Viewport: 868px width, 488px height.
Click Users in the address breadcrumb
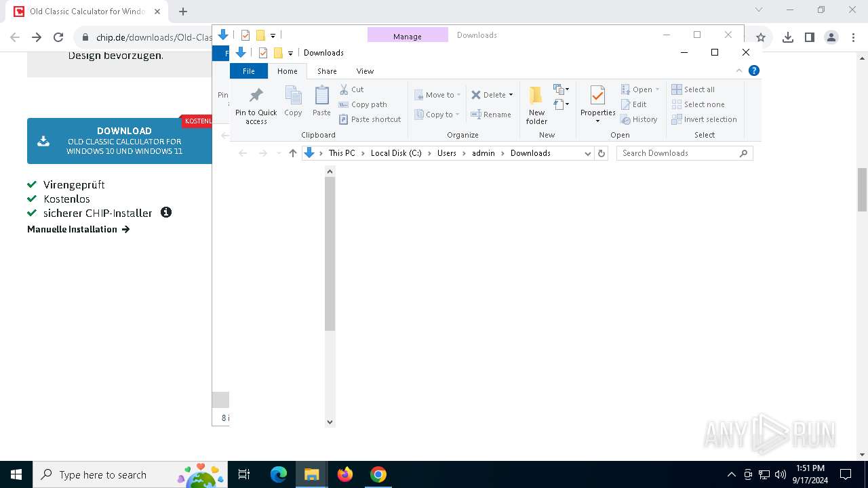tap(446, 153)
